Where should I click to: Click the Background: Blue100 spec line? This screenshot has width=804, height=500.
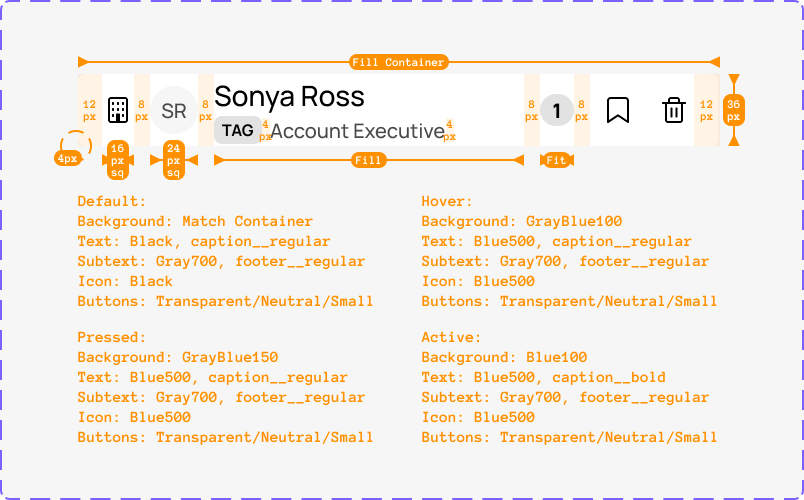pyautogui.click(x=505, y=357)
